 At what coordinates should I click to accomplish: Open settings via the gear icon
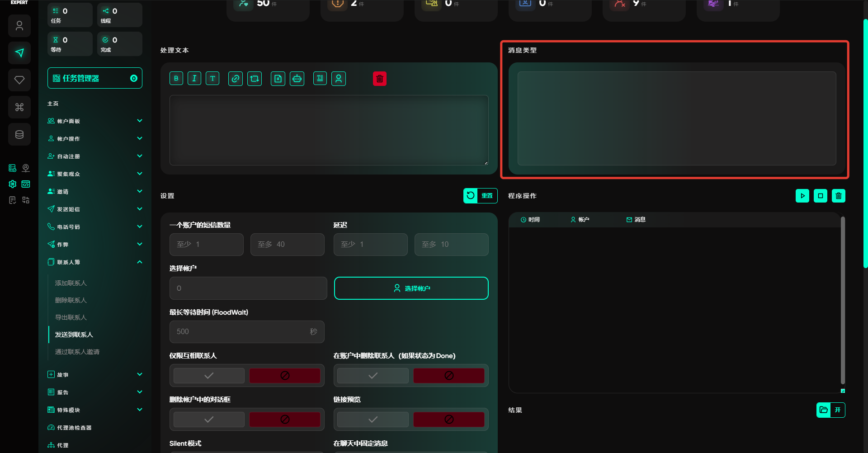pyautogui.click(x=13, y=184)
